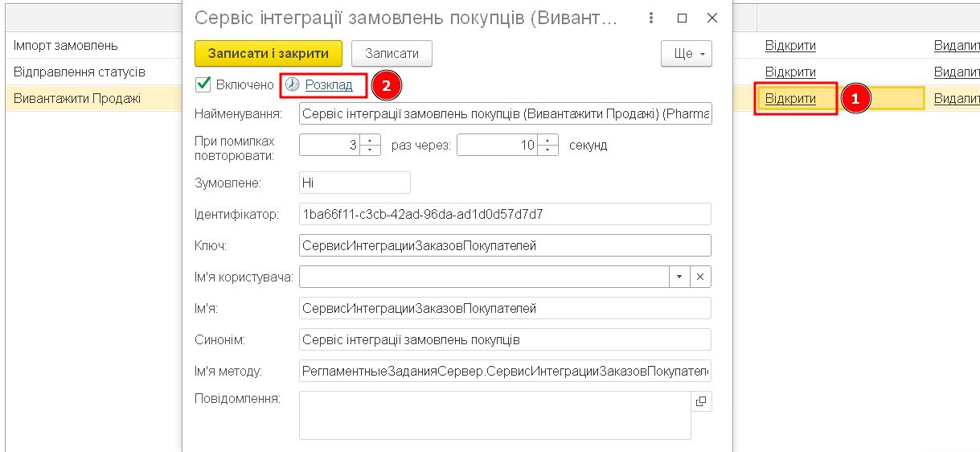The image size is (980, 452).
Task: Increase the retry count spinner value
Action: (x=370, y=141)
